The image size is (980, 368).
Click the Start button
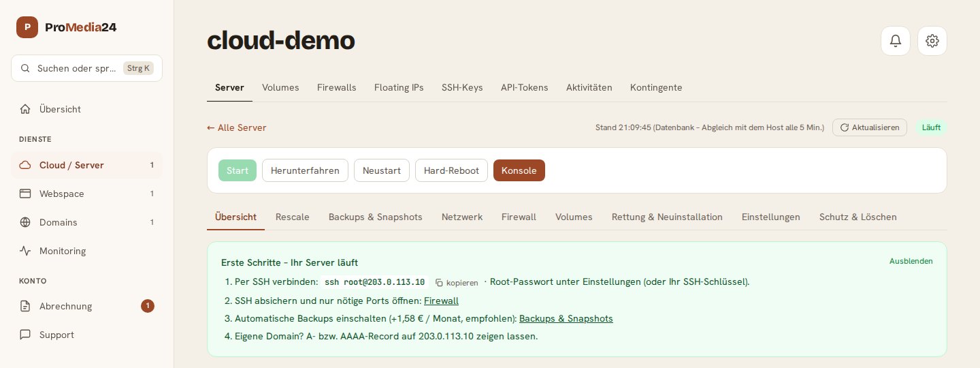pyautogui.click(x=238, y=170)
